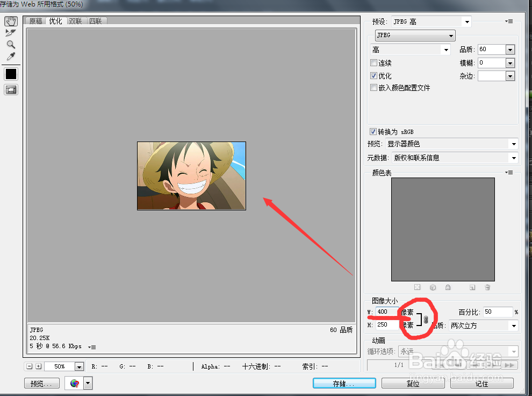Open the 模糊 value slider arrow
This screenshot has width=532, height=396.
pyautogui.click(x=511, y=63)
